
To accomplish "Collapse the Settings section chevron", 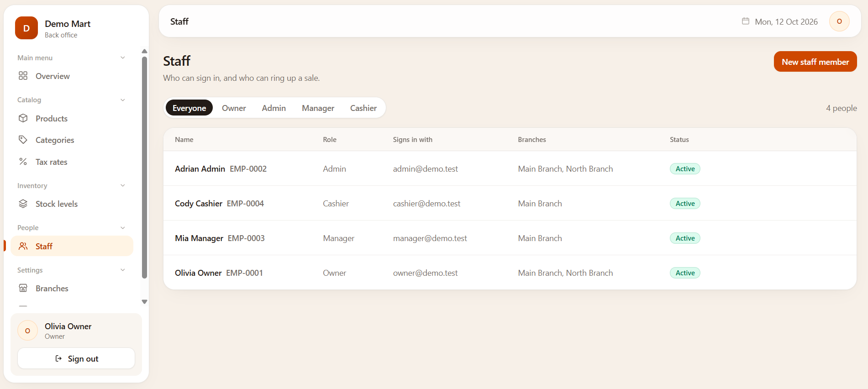I will 123,270.
